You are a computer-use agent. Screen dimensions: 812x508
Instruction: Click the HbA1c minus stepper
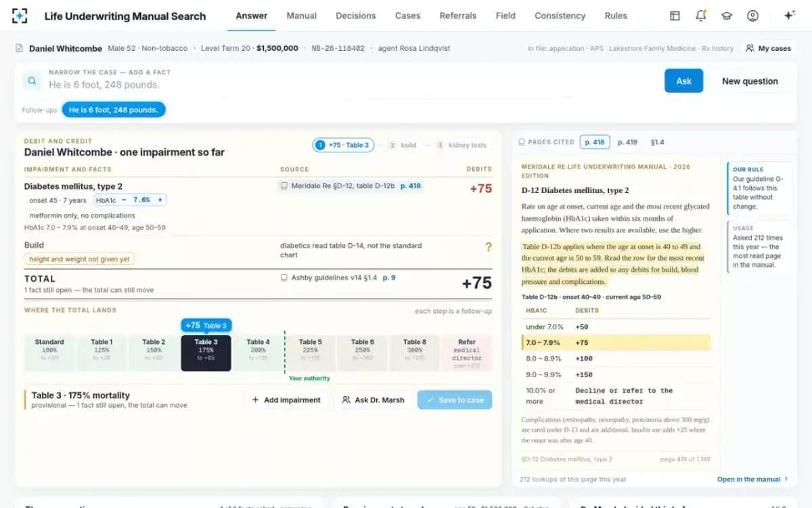(125, 200)
